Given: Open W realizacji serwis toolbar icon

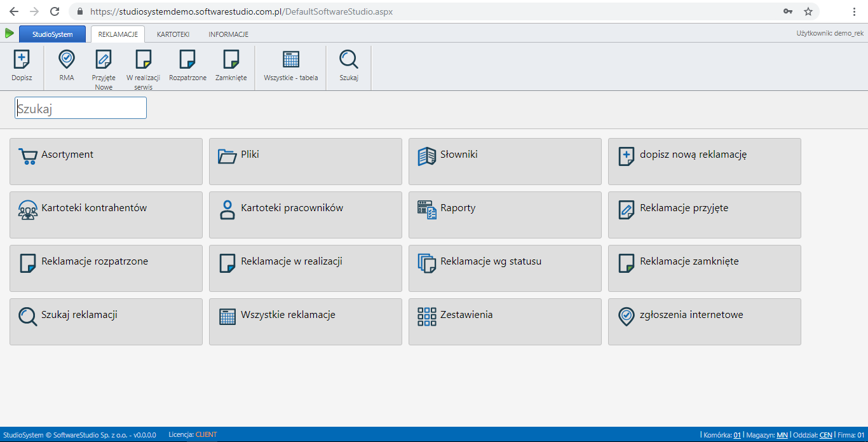Looking at the screenshot, I should click(x=143, y=60).
